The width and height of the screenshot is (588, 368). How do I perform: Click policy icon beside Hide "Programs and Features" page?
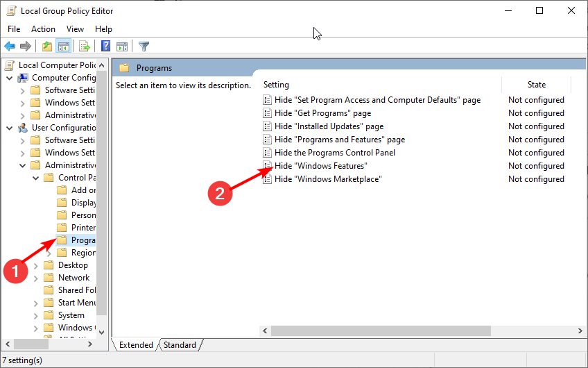click(267, 140)
